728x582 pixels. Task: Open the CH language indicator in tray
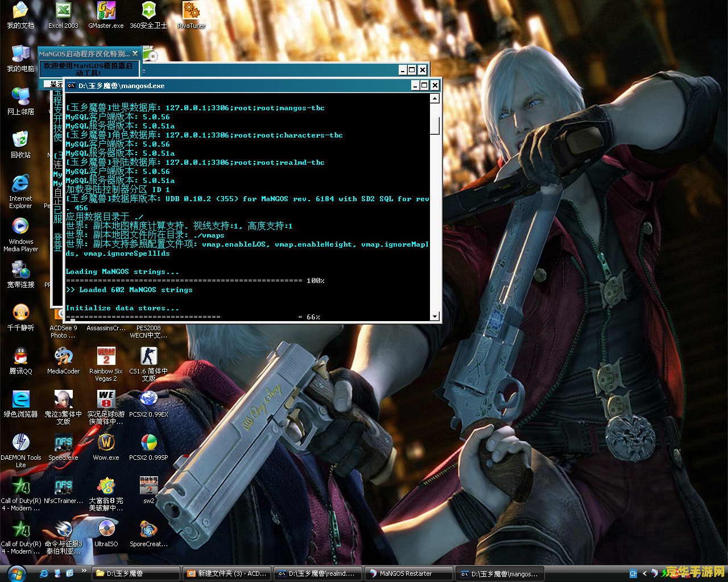click(x=633, y=573)
